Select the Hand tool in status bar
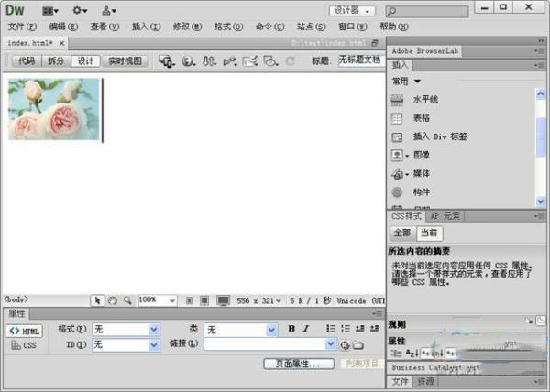This screenshot has width=550, height=392. pos(112,299)
